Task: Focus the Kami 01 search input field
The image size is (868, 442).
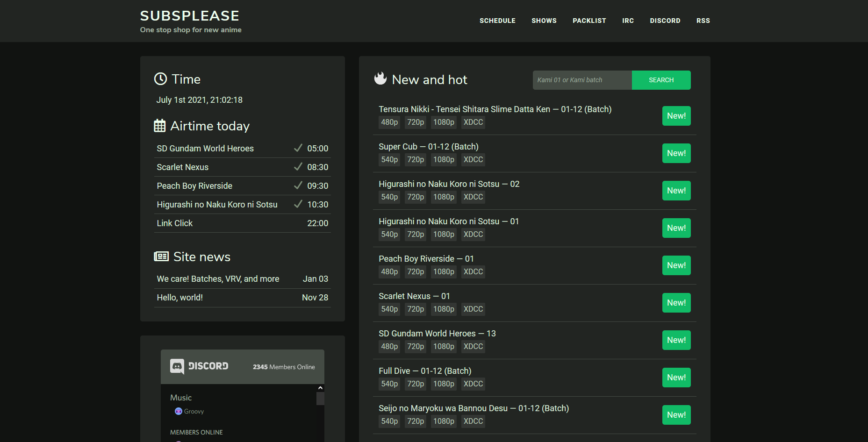Action: point(582,80)
